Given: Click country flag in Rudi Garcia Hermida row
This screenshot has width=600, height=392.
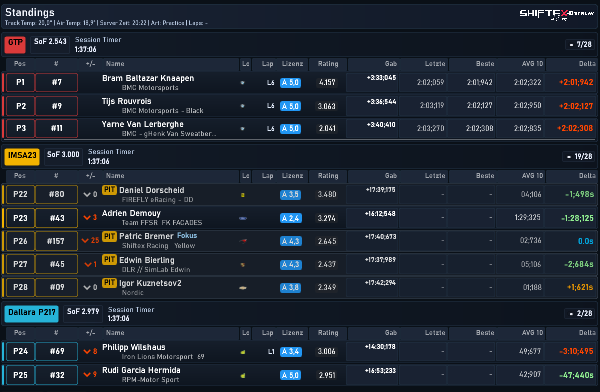Looking at the screenshot, I should pyautogui.click(x=243, y=376).
